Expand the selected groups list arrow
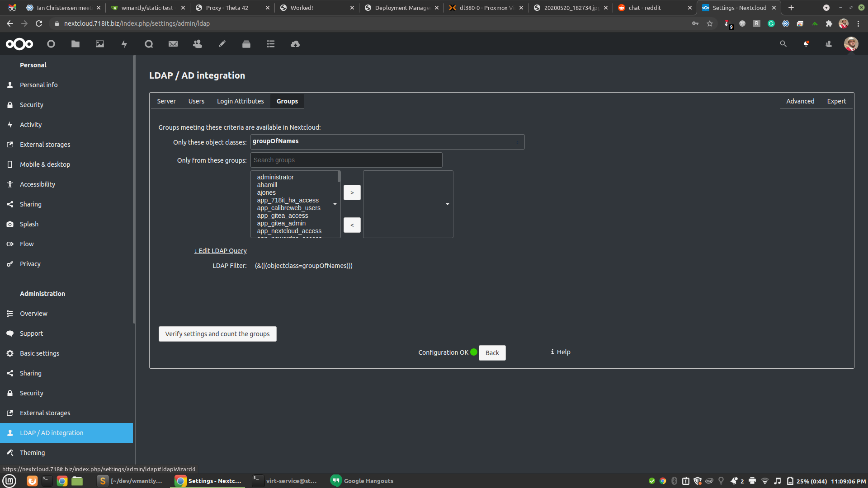The image size is (868, 488). (x=448, y=204)
